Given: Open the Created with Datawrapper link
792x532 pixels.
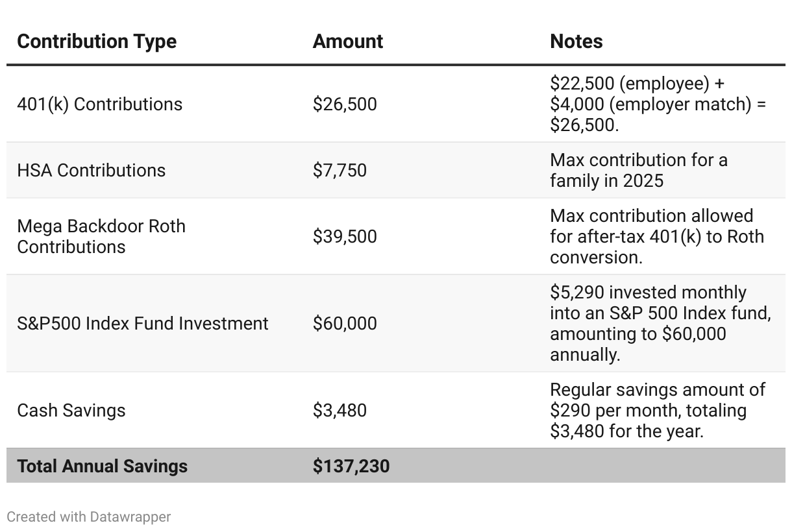Looking at the screenshot, I should pyautogui.click(x=89, y=517).
